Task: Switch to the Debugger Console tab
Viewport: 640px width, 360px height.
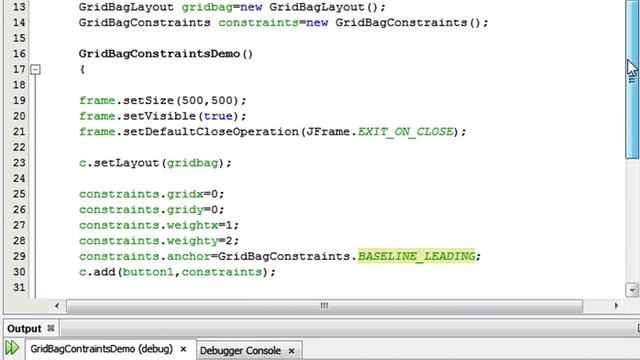Action: point(240,351)
